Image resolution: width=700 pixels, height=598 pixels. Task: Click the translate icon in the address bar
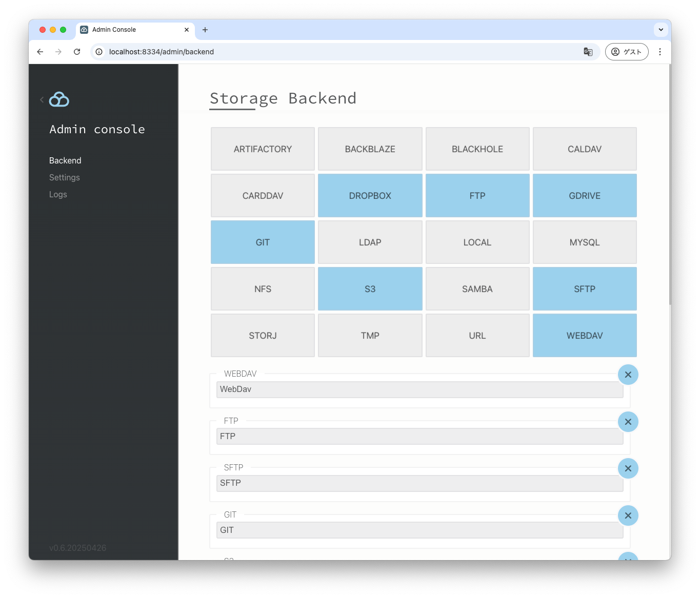pos(588,52)
